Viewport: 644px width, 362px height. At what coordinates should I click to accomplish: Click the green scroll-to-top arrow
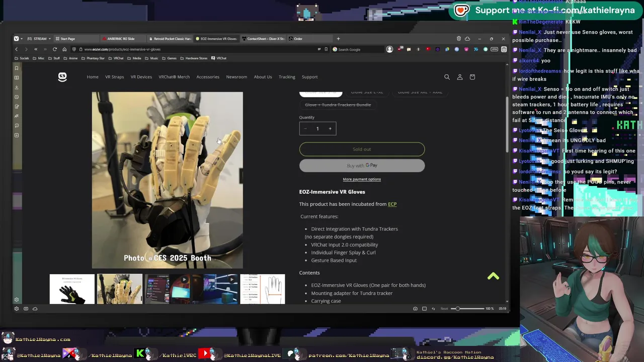[x=493, y=276]
